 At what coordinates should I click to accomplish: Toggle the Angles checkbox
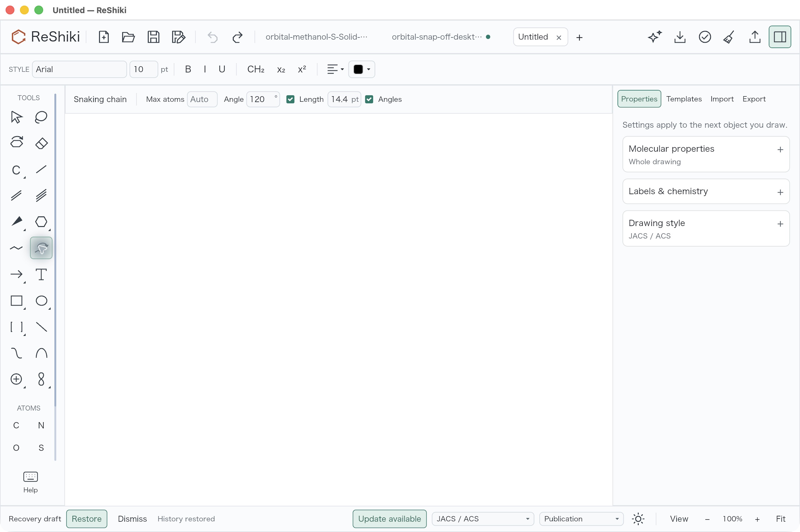point(369,99)
